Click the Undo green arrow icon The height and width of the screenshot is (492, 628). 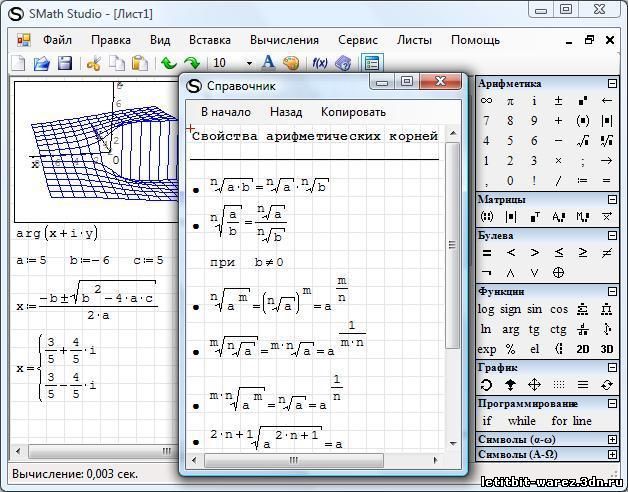(x=168, y=63)
